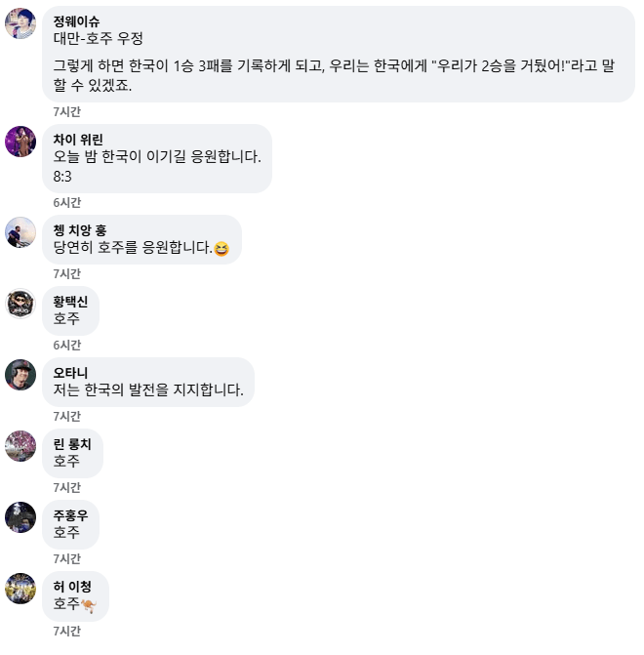
Task: Open the 정웨이슈 commenter name link
Action: [77, 22]
